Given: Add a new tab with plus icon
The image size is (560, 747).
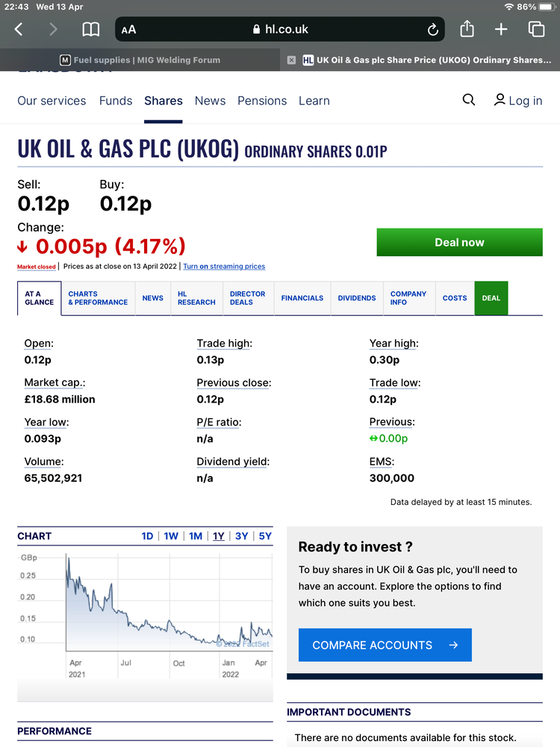Looking at the screenshot, I should pos(500,30).
